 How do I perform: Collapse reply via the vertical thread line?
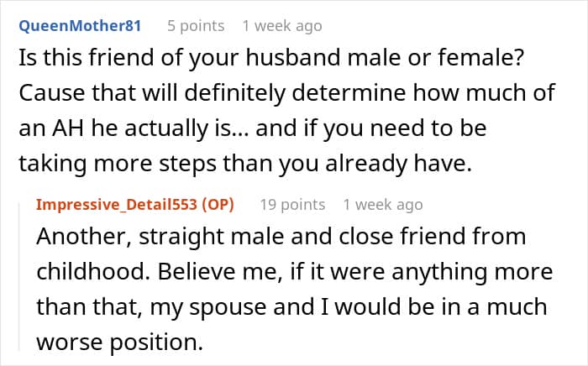click(19, 276)
